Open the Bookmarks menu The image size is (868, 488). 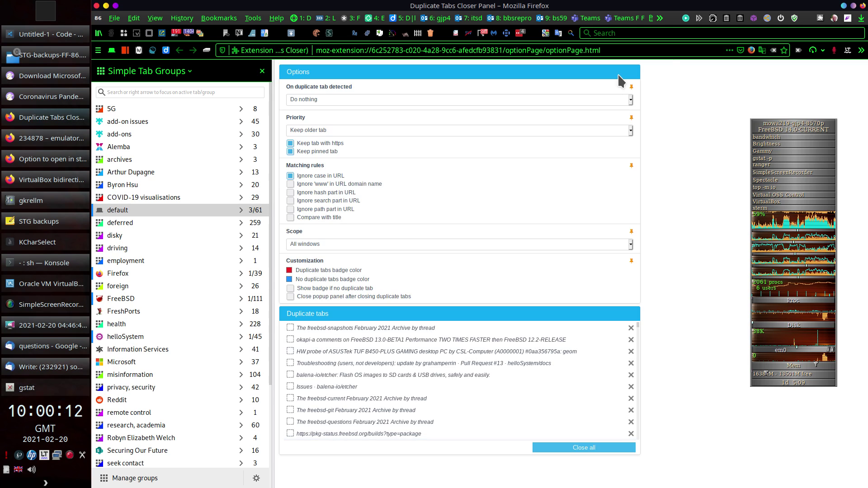pos(219,18)
